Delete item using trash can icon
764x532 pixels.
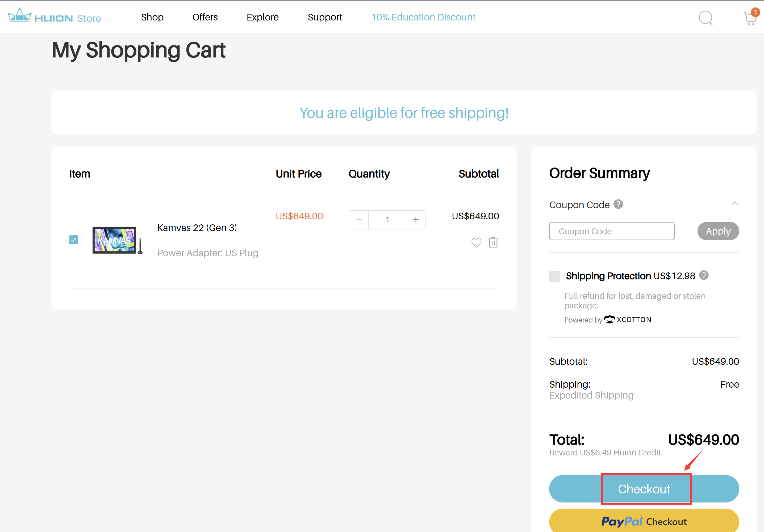(493, 242)
